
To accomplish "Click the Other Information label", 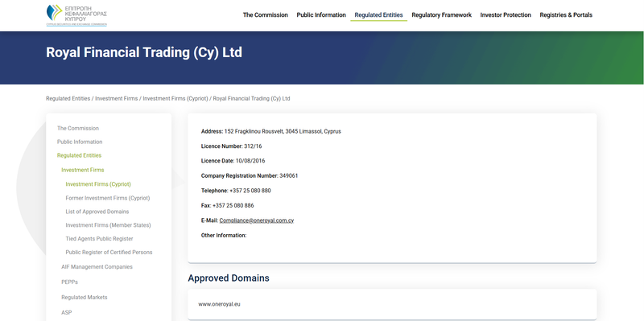I will 224,236.
